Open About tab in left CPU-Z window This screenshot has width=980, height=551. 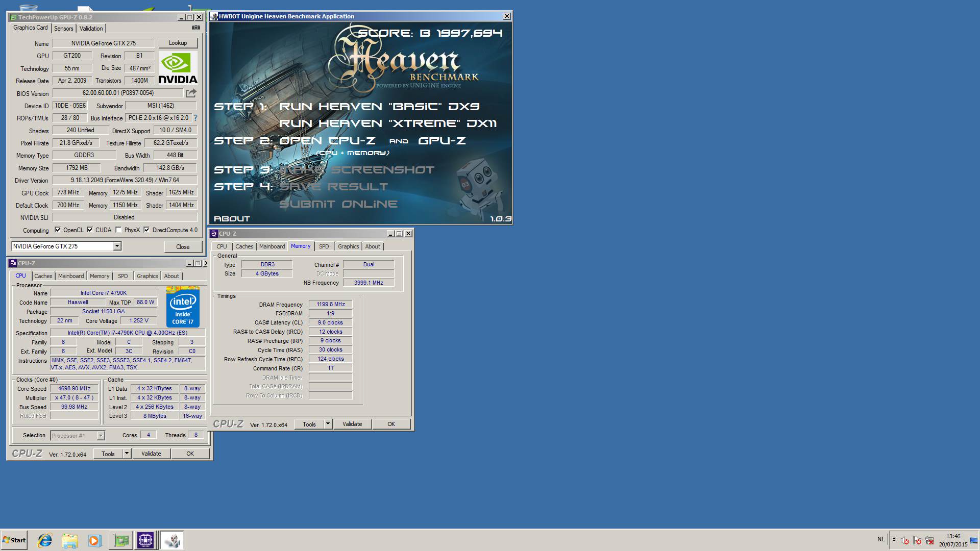(171, 276)
